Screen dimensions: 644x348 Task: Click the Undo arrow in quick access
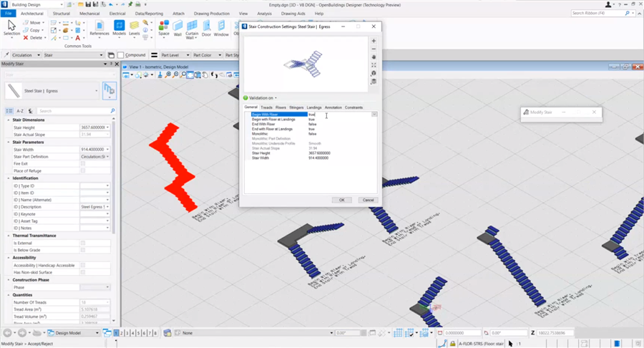point(111,4)
